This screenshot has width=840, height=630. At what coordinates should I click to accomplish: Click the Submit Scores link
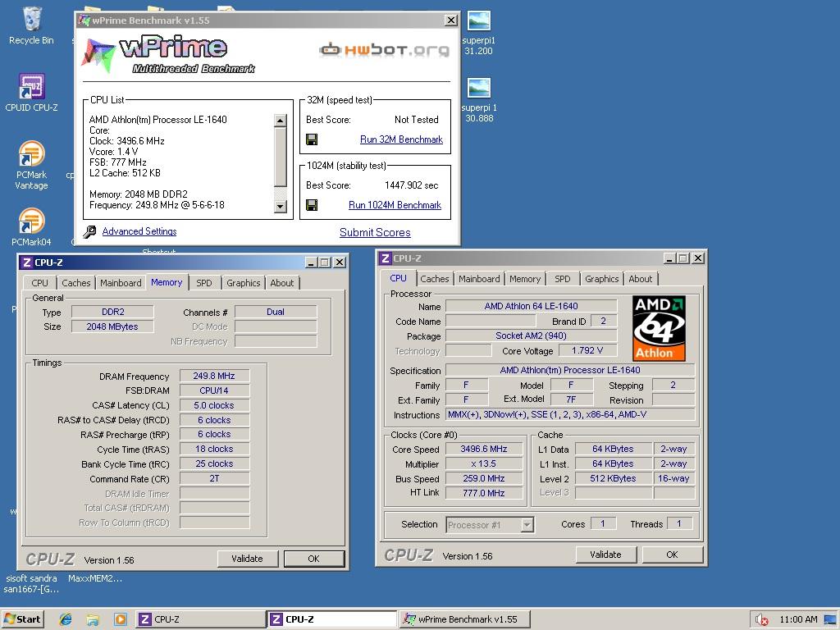375,232
